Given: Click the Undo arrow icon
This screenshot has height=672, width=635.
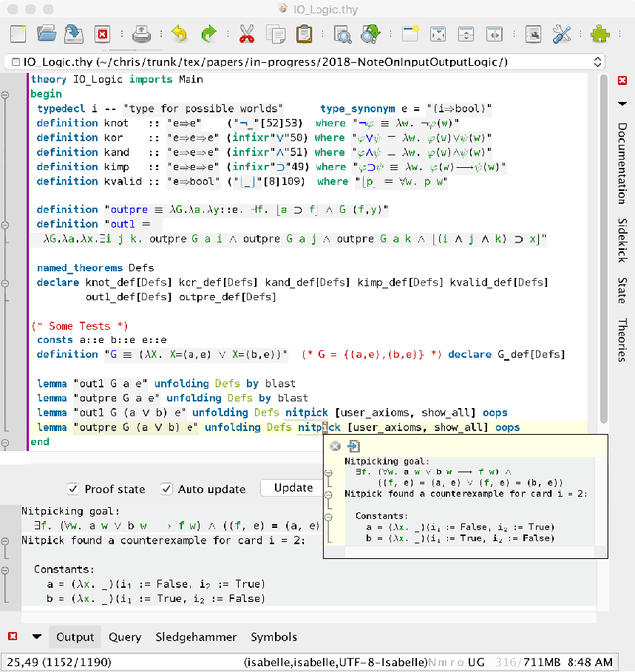Looking at the screenshot, I should coord(179,34).
